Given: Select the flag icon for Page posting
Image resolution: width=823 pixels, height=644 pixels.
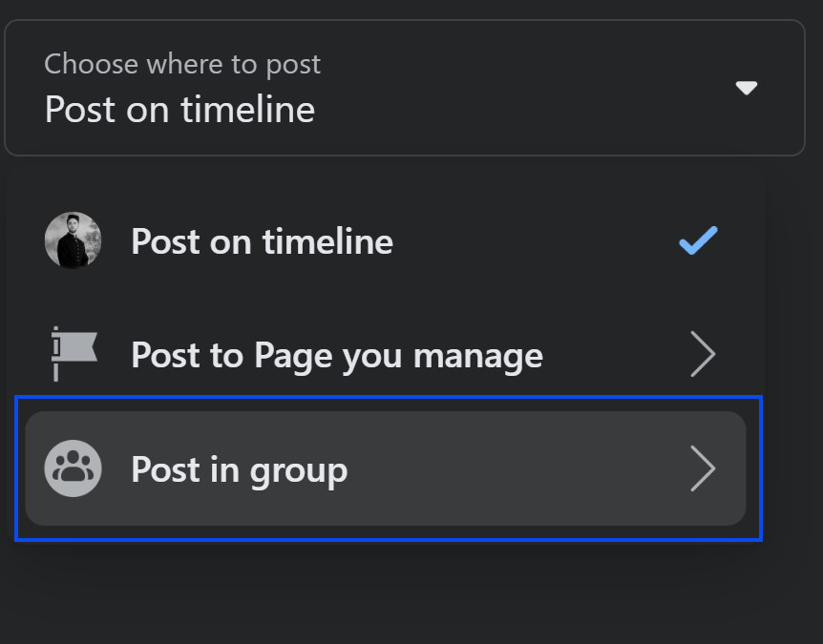Looking at the screenshot, I should point(73,354).
